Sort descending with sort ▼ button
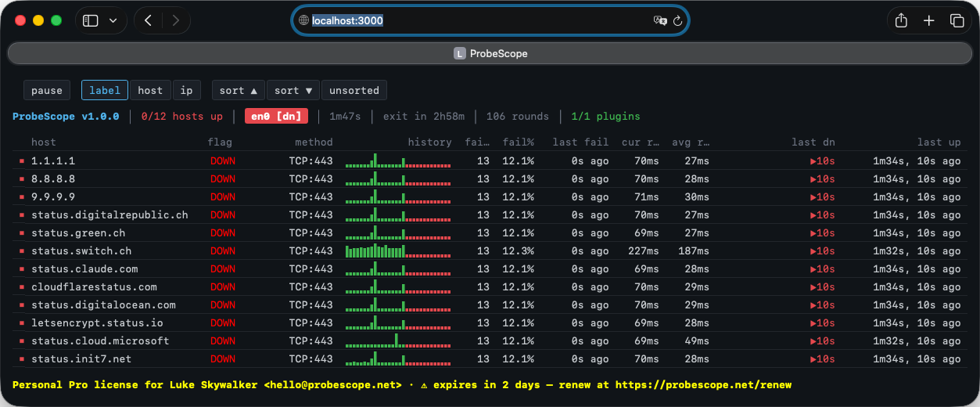Screen dimensions: 980x407 293,90
